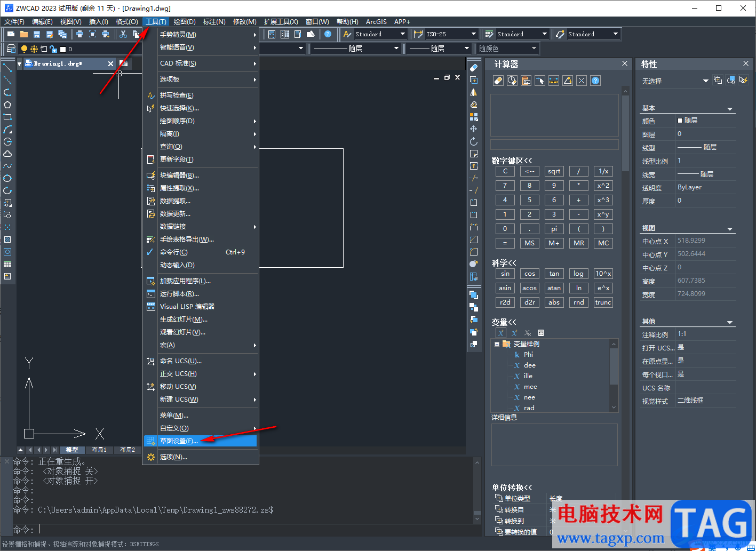
Task: Click the sqrt calculator button
Action: pos(554,171)
